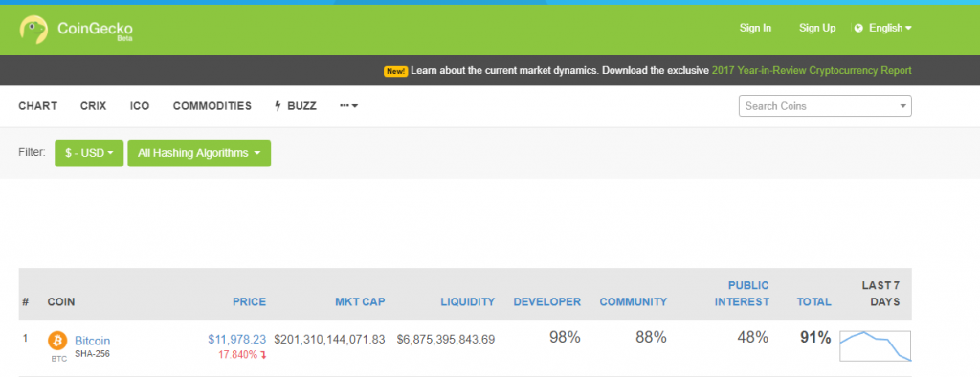
Task: Click the yellow New! badge
Action: click(x=395, y=71)
